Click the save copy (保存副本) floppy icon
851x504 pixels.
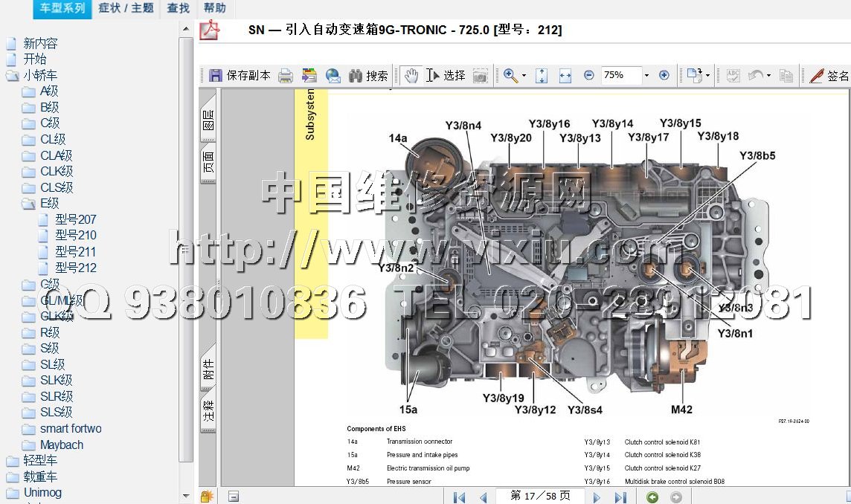click(216, 75)
